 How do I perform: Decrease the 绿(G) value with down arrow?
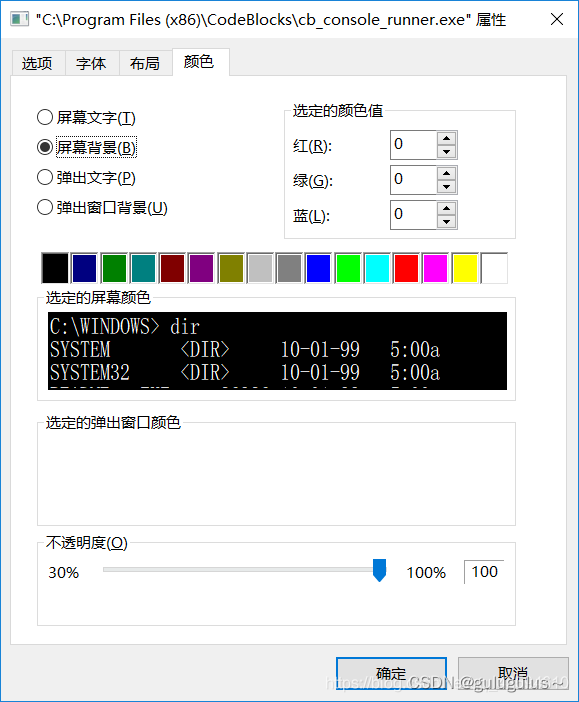click(446, 187)
